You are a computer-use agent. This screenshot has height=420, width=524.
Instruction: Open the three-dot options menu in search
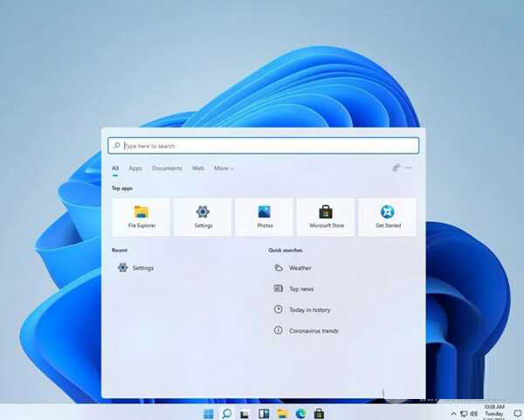tap(409, 168)
